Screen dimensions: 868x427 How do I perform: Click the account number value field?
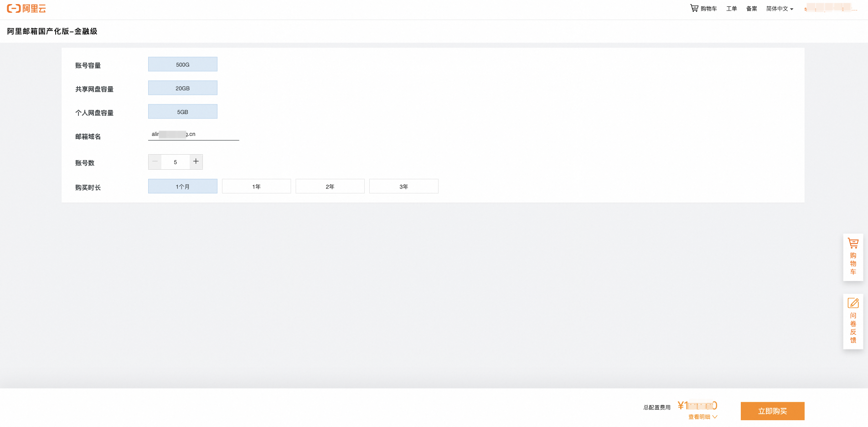point(176,162)
